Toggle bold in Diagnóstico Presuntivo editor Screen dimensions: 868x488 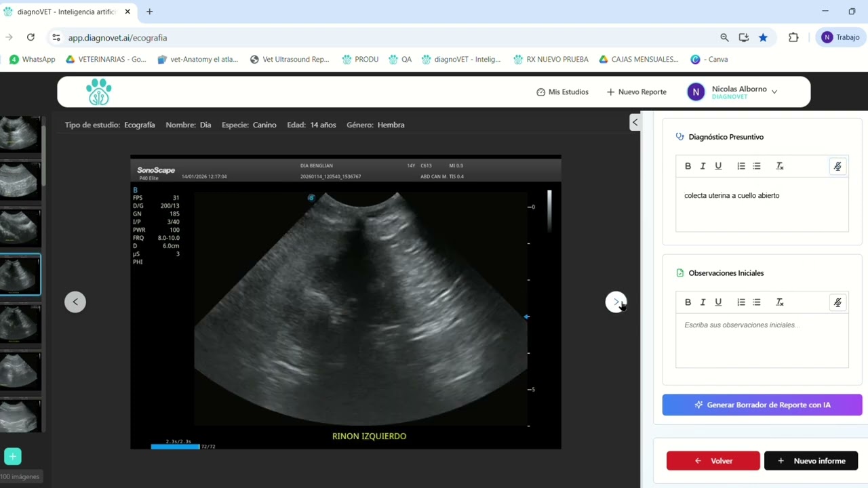click(x=688, y=166)
